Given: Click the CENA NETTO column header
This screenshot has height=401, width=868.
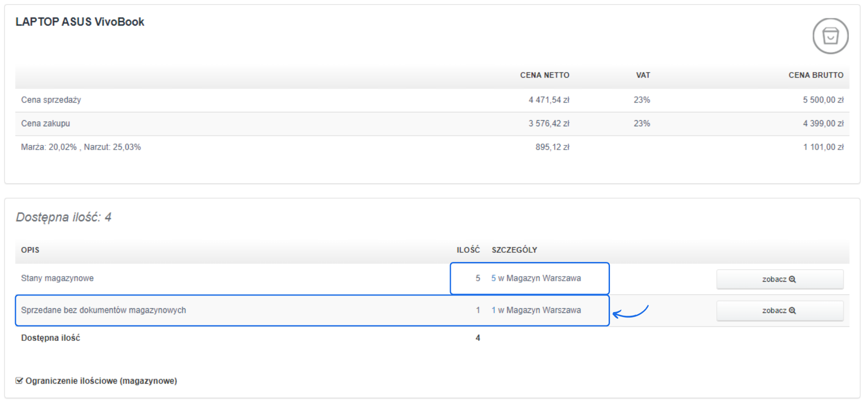Looking at the screenshot, I should point(544,75).
